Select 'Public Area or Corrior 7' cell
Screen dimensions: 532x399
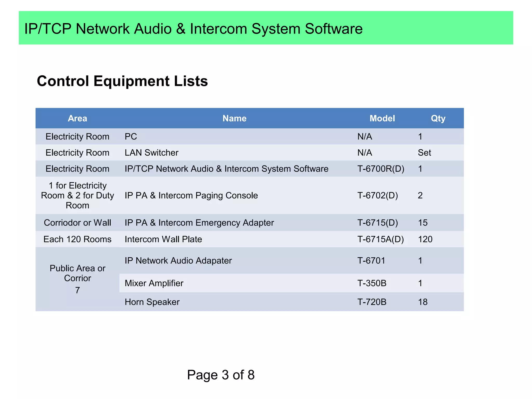point(77,279)
